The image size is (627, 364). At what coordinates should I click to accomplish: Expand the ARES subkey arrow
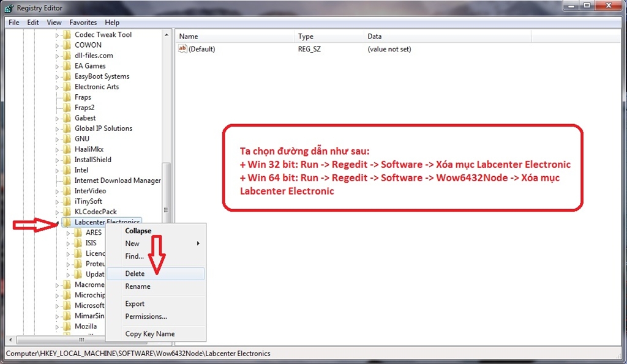tap(69, 232)
